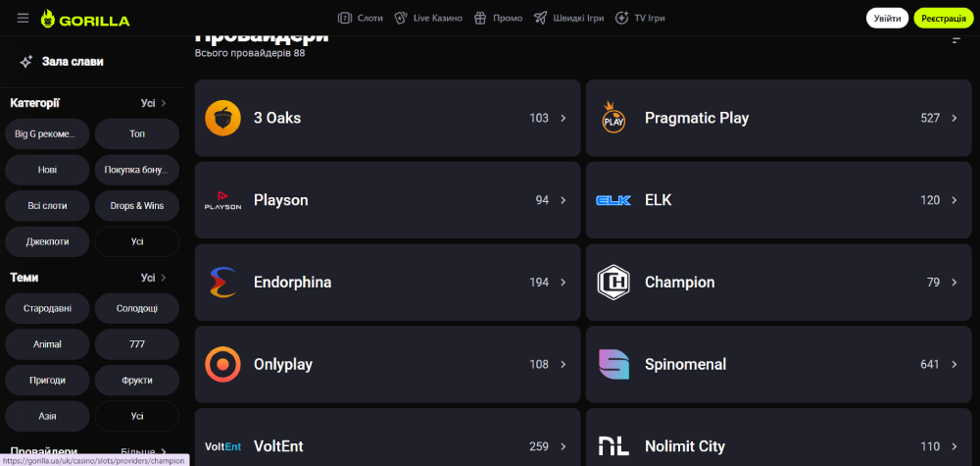Click the Всього провайдерів 88 text
This screenshot has height=466, width=980.
(250, 53)
